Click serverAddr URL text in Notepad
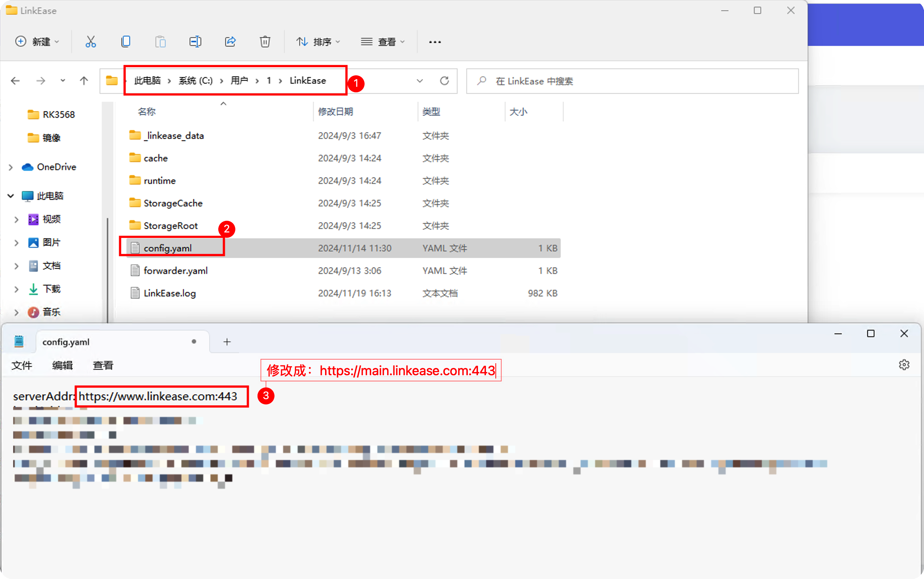This screenshot has height=579, width=924. point(158,396)
